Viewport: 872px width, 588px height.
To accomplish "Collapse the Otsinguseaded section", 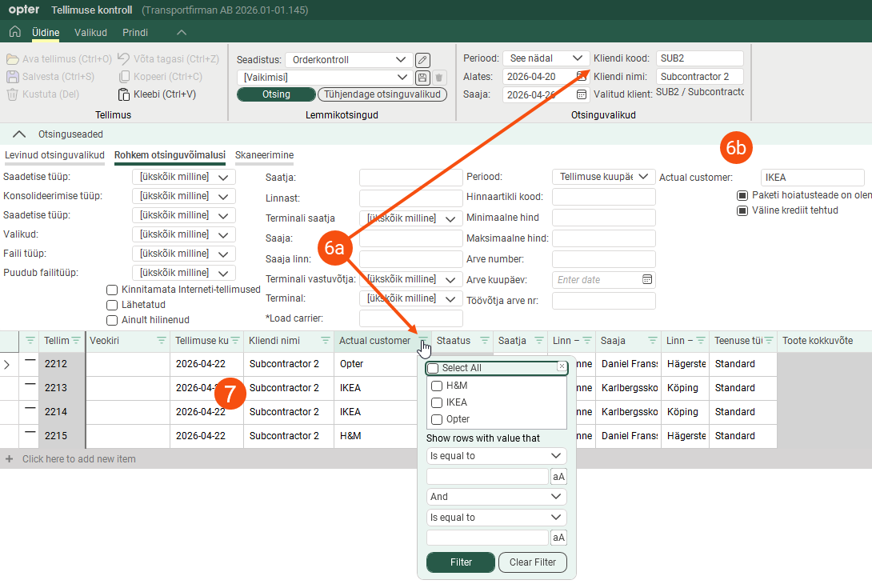I will click(19, 134).
